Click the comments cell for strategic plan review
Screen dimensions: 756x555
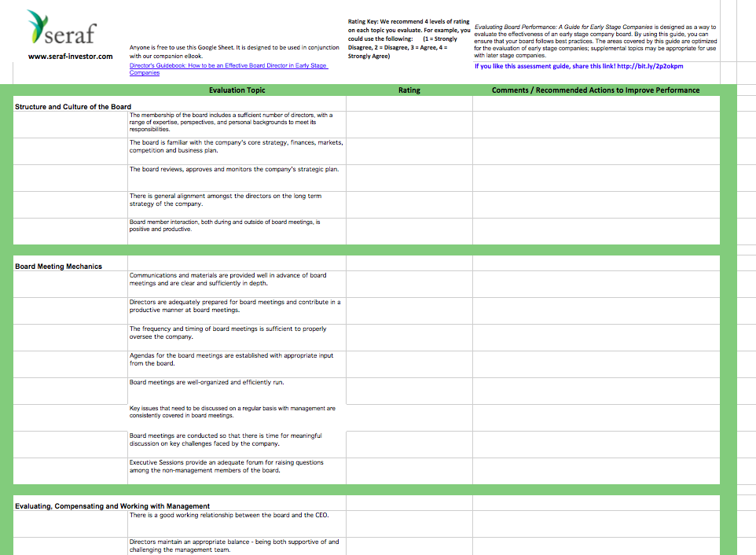(596, 178)
